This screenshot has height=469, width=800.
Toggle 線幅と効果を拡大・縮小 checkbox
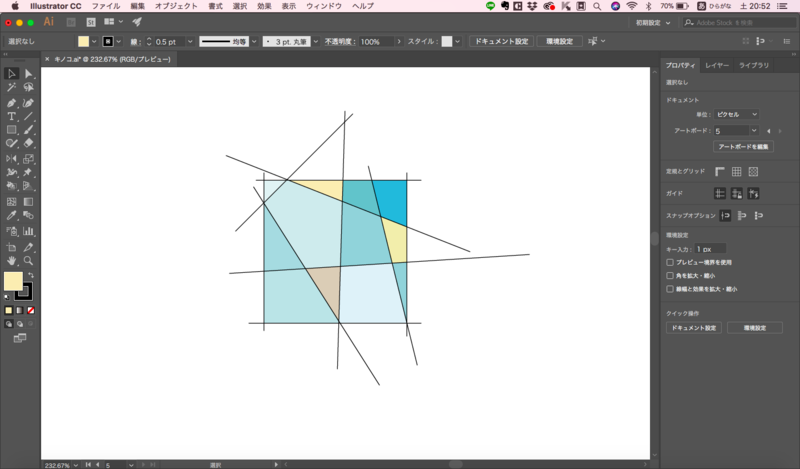(670, 289)
